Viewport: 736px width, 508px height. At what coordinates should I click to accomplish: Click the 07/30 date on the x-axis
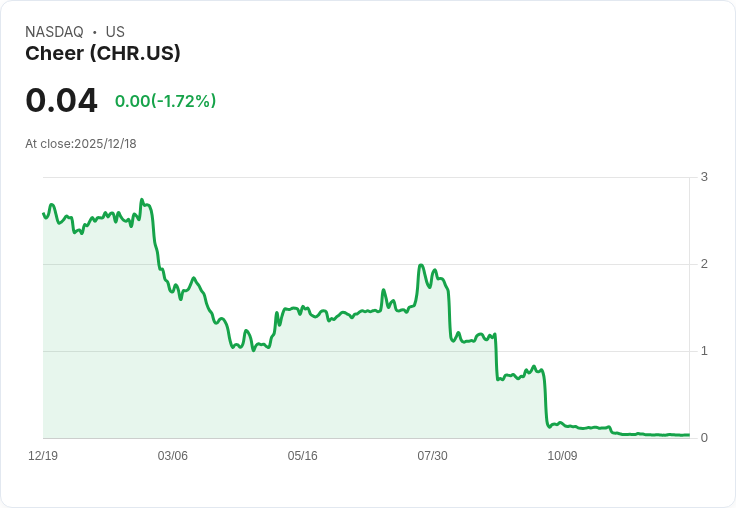(x=432, y=456)
